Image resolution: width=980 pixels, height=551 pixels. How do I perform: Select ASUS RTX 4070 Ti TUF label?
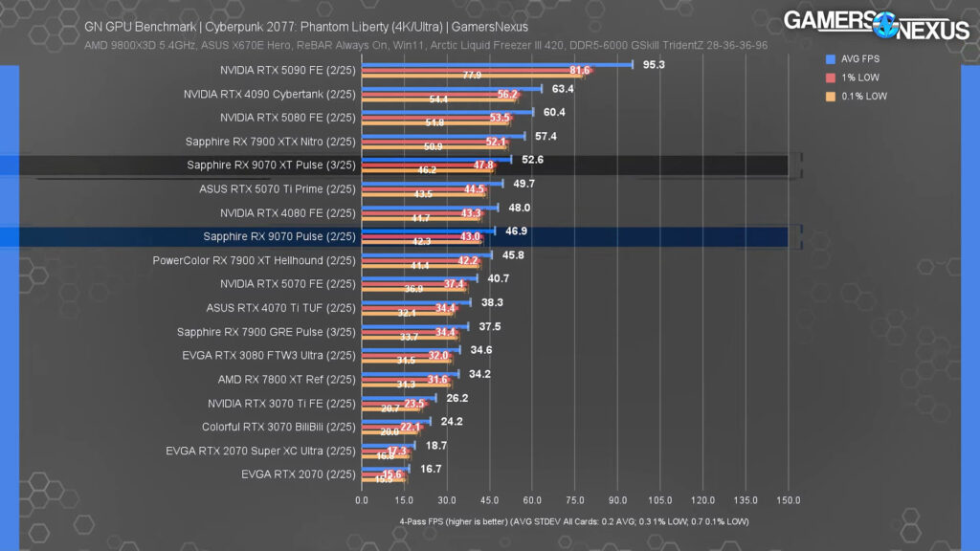280,308
